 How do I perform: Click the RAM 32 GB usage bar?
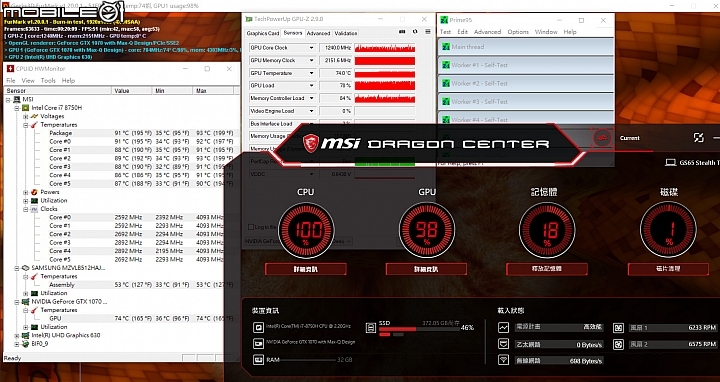[x=308, y=360]
